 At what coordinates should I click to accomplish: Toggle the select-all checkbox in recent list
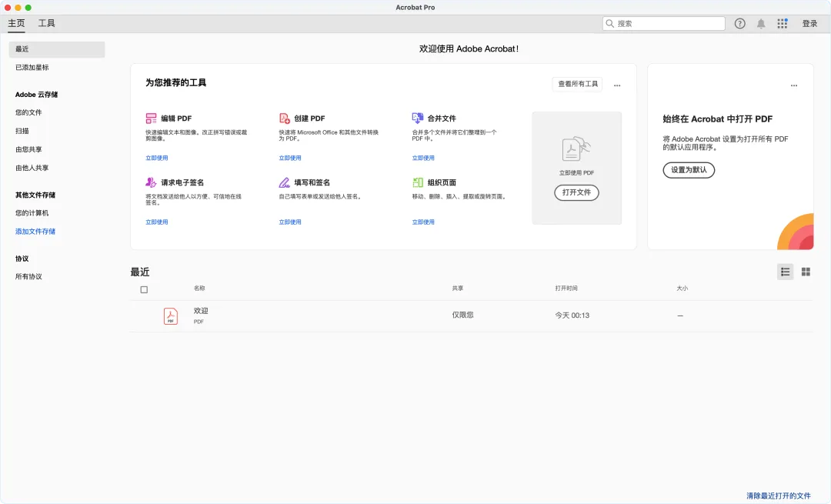pos(144,289)
